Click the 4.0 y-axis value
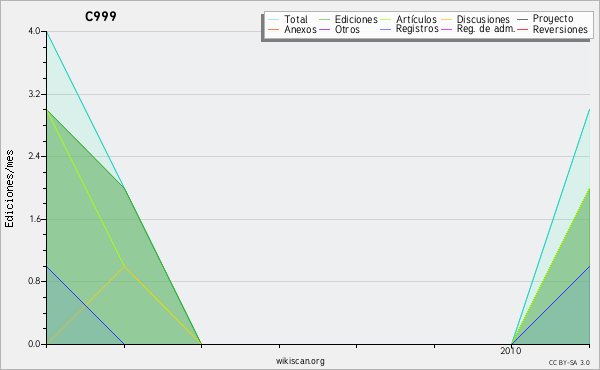 click(x=34, y=31)
